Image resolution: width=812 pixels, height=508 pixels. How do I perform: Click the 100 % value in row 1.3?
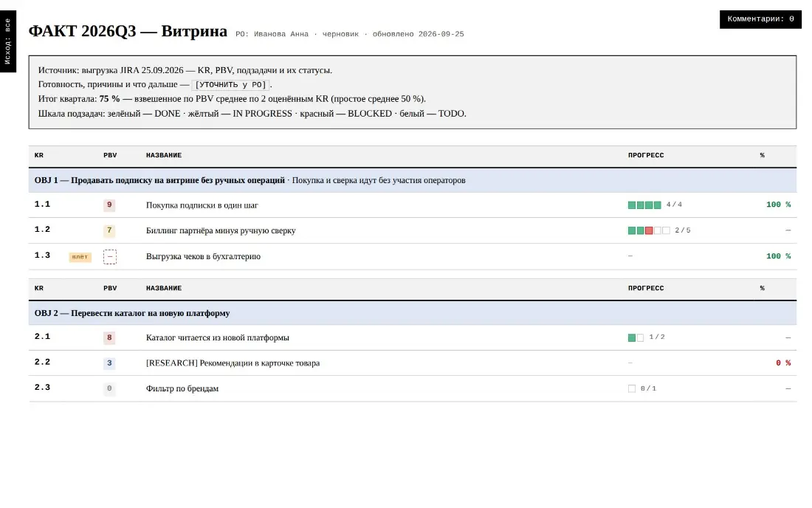[778, 256]
